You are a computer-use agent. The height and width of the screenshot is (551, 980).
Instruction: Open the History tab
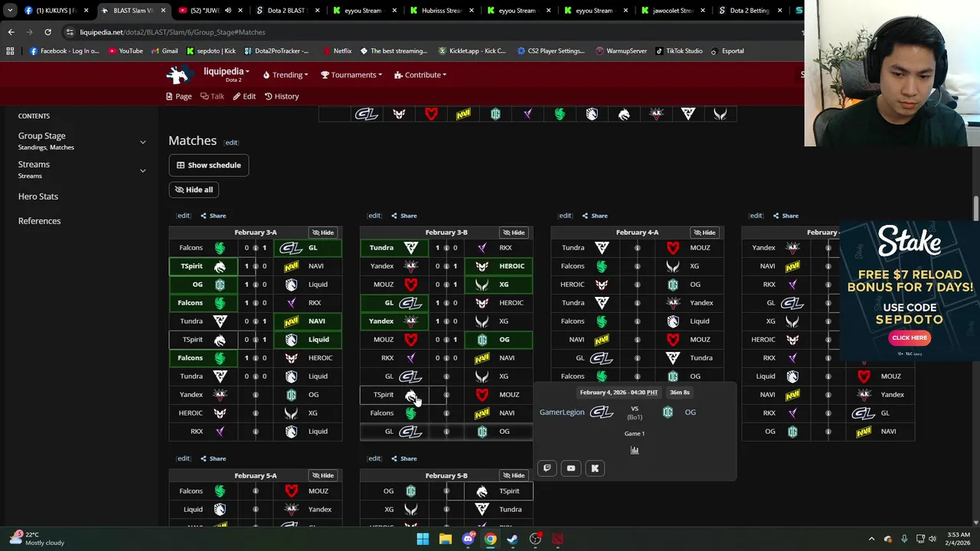click(x=282, y=96)
